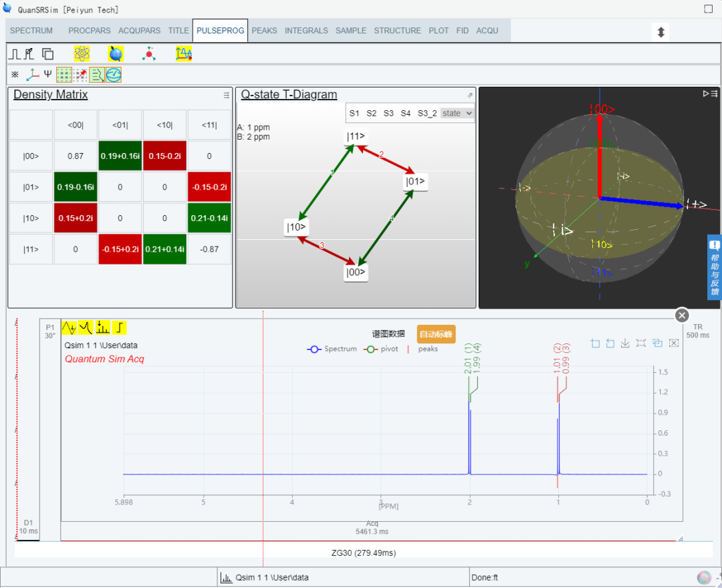Click the blue Bloch sphere toolbar icon

[116, 54]
